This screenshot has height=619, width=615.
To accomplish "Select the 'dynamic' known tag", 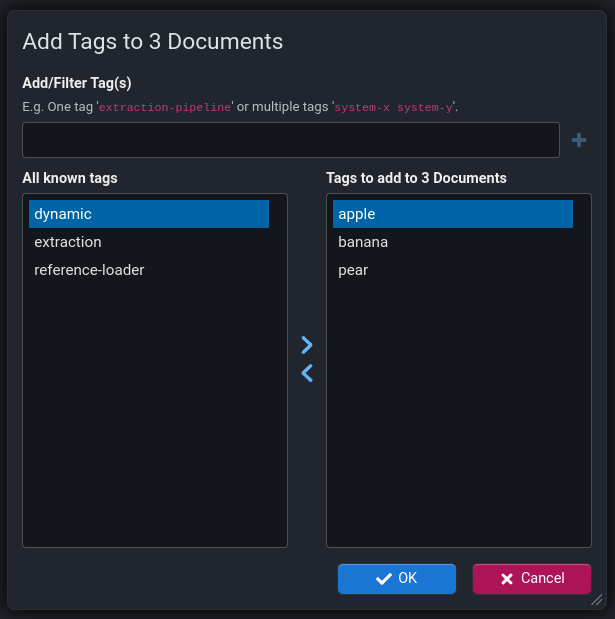I will [148, 214].
